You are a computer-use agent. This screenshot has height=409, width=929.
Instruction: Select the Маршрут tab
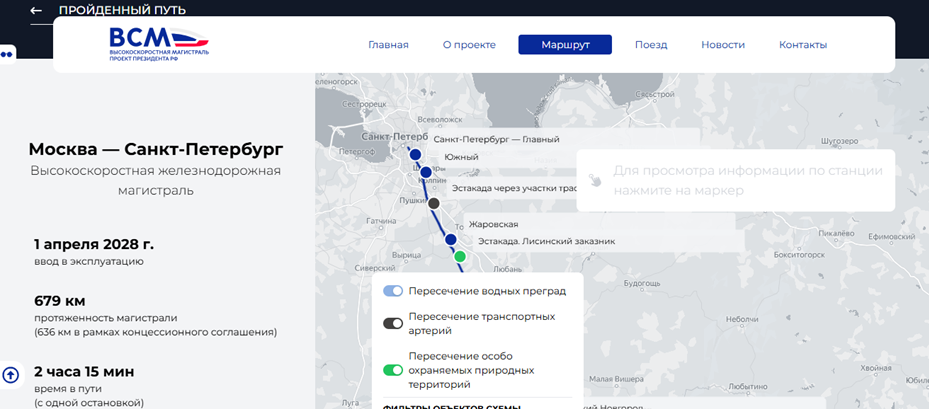(565, 45)
